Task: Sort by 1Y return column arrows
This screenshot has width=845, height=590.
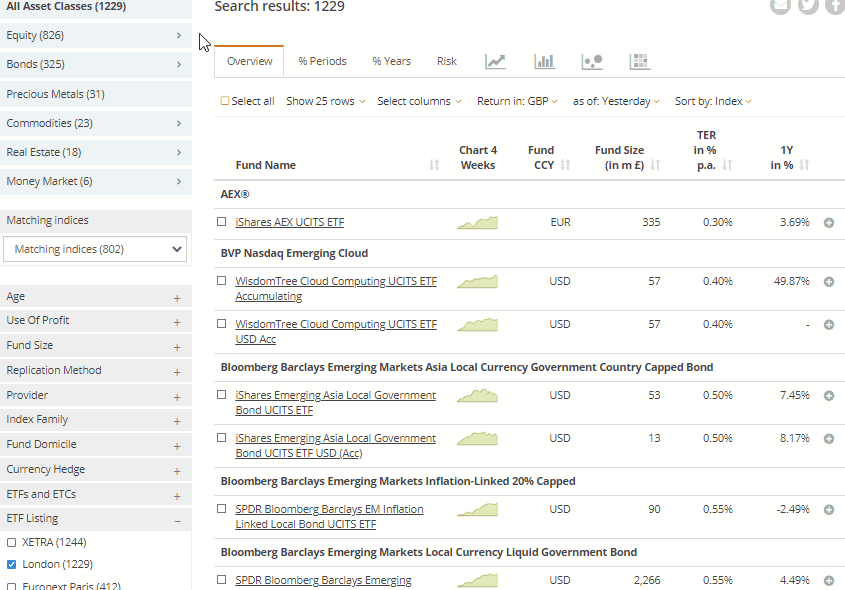Action: coord(805,165)
